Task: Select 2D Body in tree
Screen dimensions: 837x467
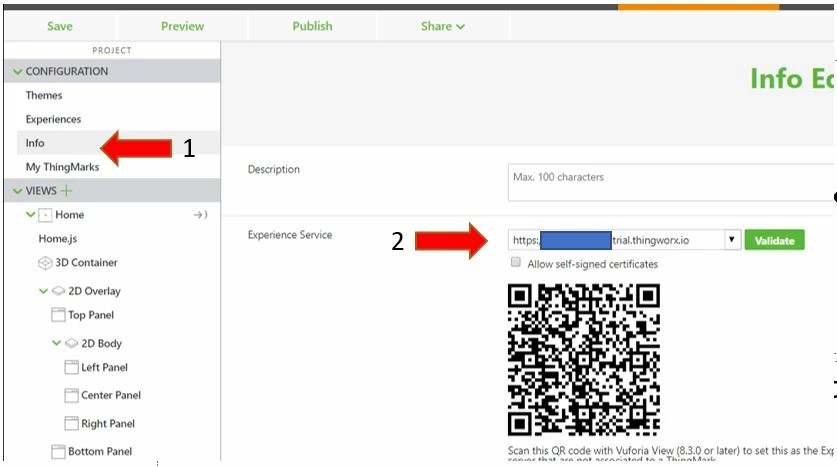Action: [101, 343]
